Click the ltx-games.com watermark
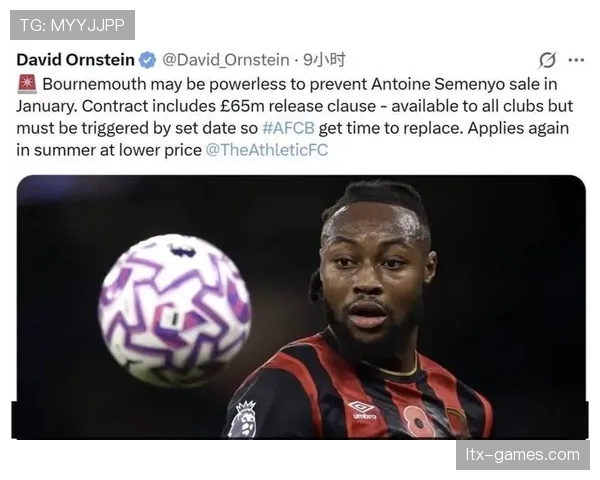The width and height of the screenshot is (600, 480). pyautogui.click(x=523, y=455)
